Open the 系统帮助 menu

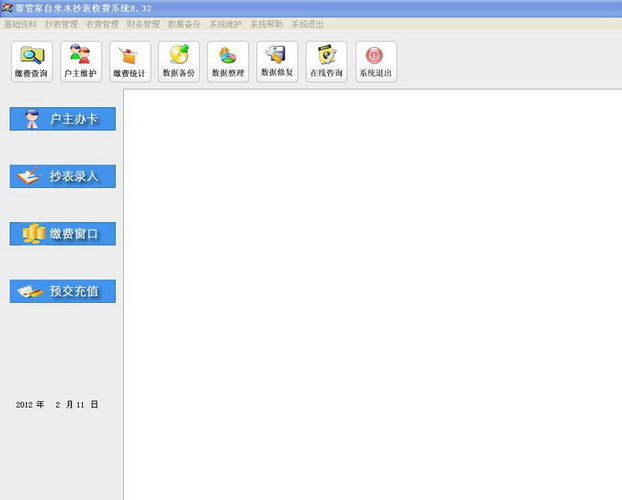point(267,24)
